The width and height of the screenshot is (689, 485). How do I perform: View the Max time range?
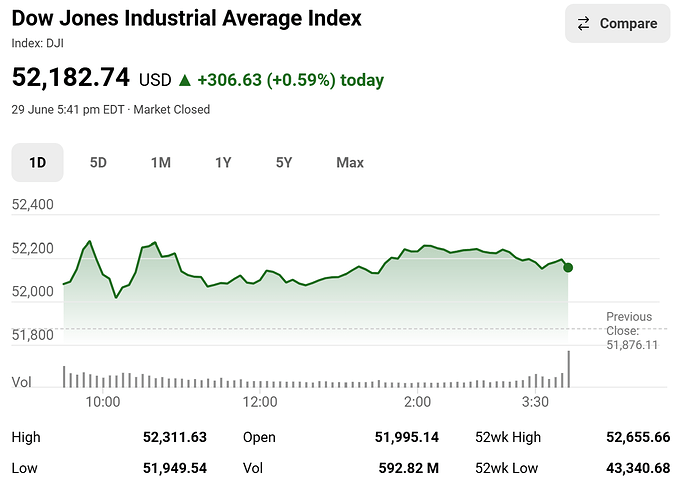[350, 163]
